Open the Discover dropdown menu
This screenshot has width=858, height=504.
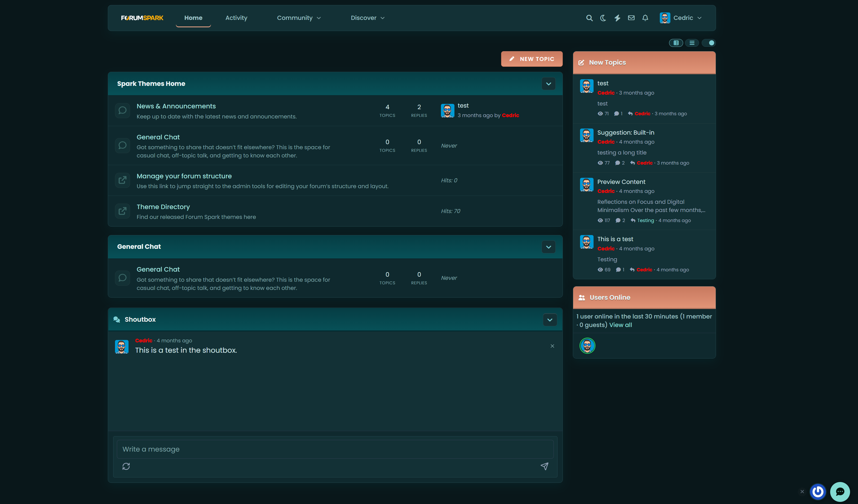pos(367,18)
